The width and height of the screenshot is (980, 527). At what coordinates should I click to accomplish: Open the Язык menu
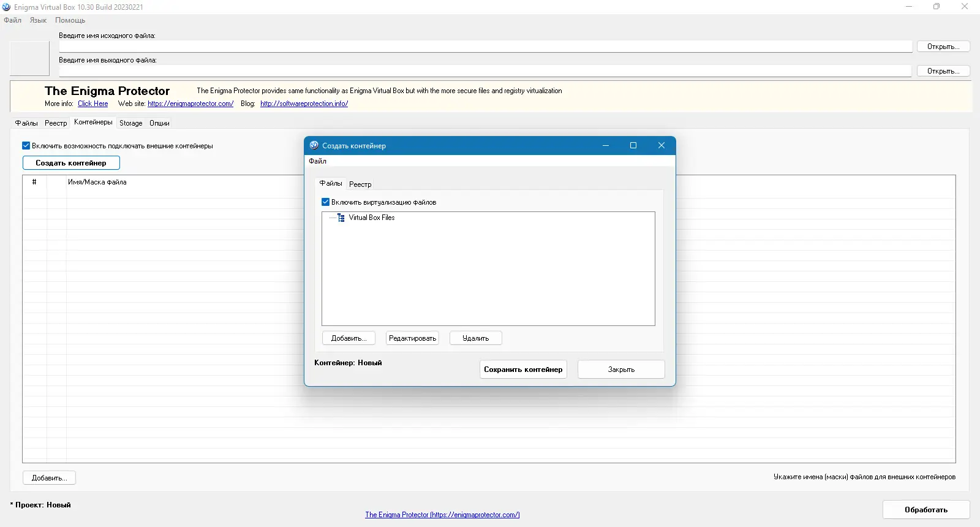pos(39,20)
